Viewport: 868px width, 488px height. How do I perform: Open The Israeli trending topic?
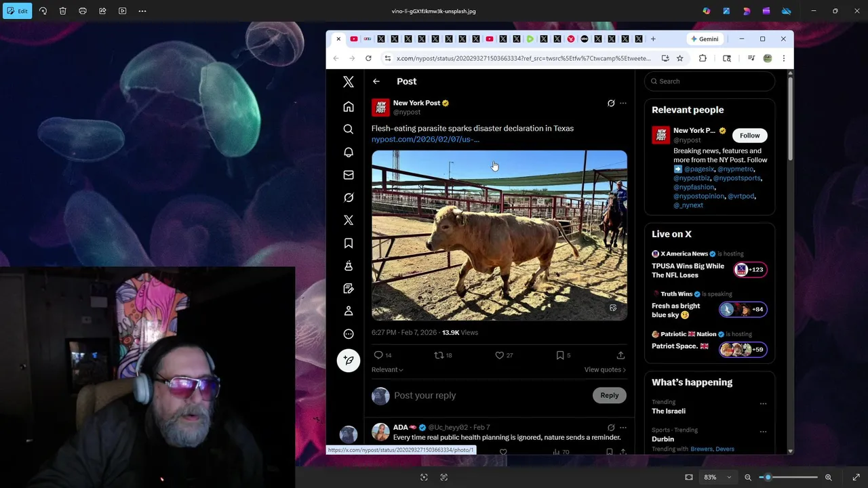[669, 411]
